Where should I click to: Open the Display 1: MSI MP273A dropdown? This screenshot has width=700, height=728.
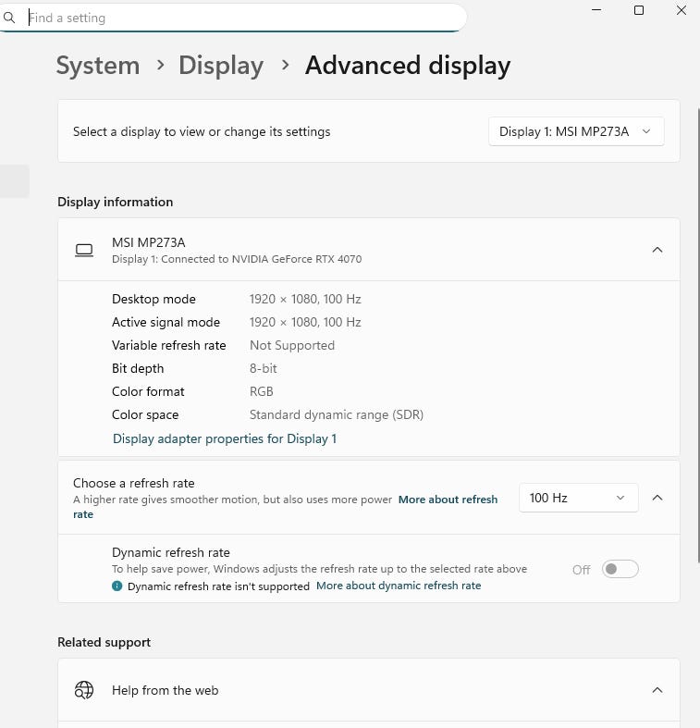pos(576,131)
